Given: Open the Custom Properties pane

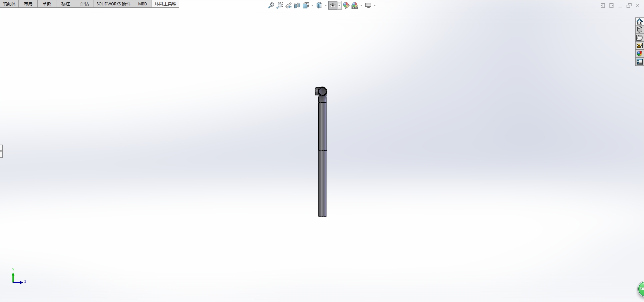Looking at the screenshot, I should coord(640,62).
